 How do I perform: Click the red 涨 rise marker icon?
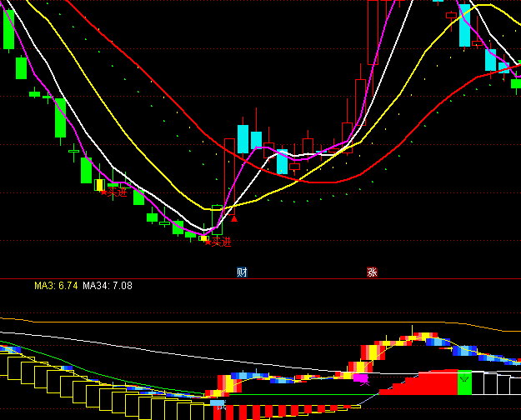click(372, 272)
